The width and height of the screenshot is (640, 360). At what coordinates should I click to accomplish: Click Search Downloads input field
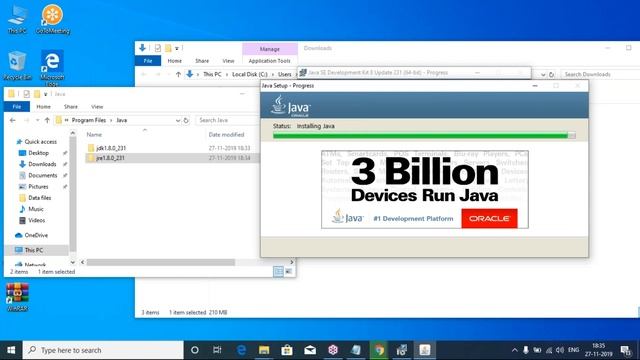pos(600,74)
